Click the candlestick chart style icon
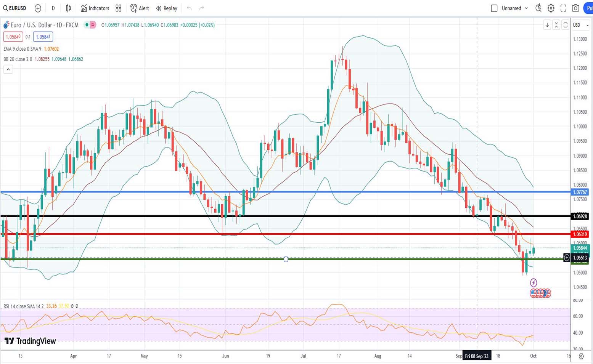The width and height of the screenshot is (593, 364). (68, 8)
